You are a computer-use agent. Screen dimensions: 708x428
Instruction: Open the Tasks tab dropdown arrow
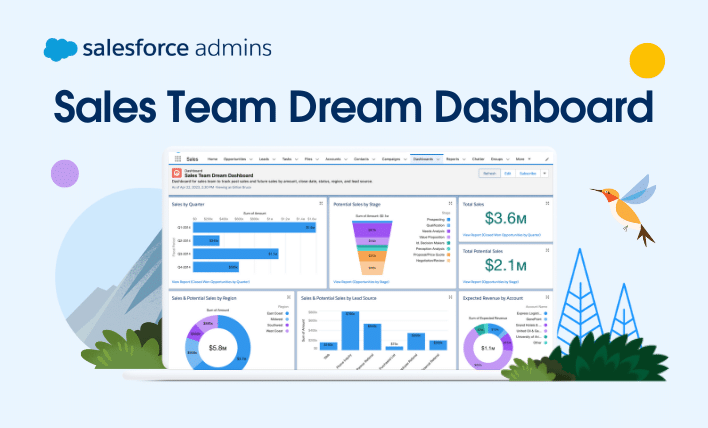click(297, 159)
